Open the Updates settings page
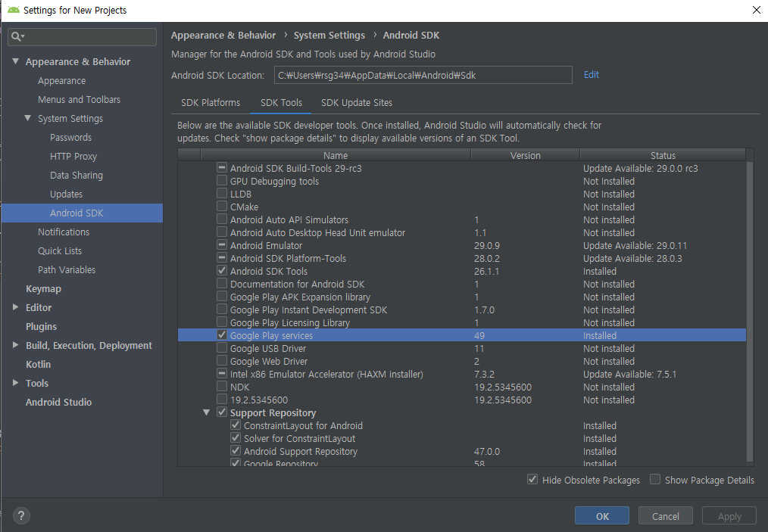768x532 pixels. (x=66, y=194)
